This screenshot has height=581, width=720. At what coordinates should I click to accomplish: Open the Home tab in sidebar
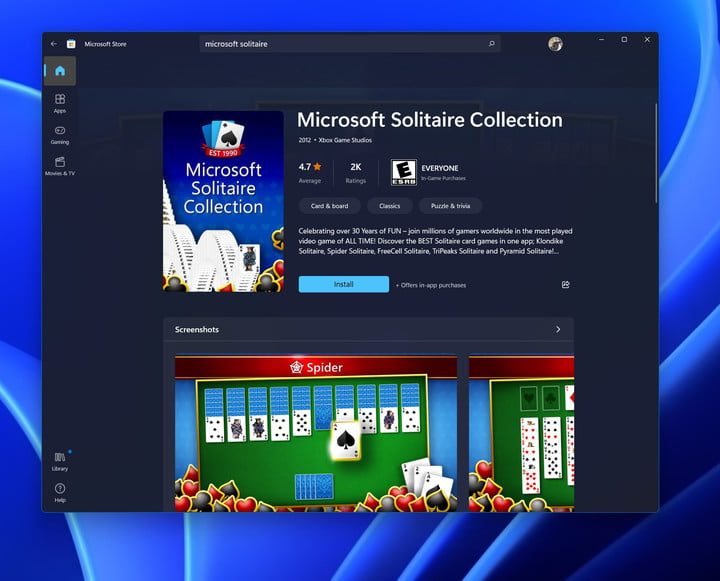[60, 71]
